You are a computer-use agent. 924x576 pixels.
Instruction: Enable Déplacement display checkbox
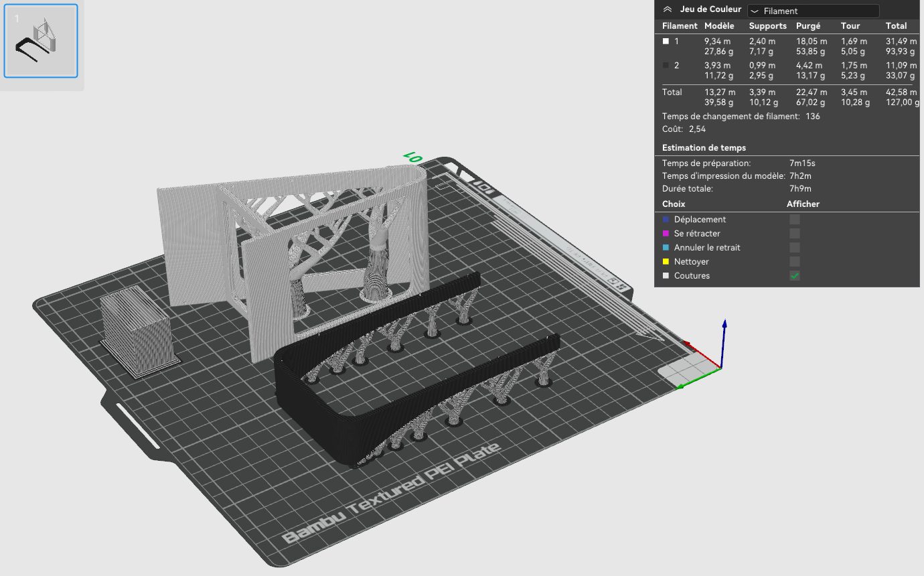[795, 220]
